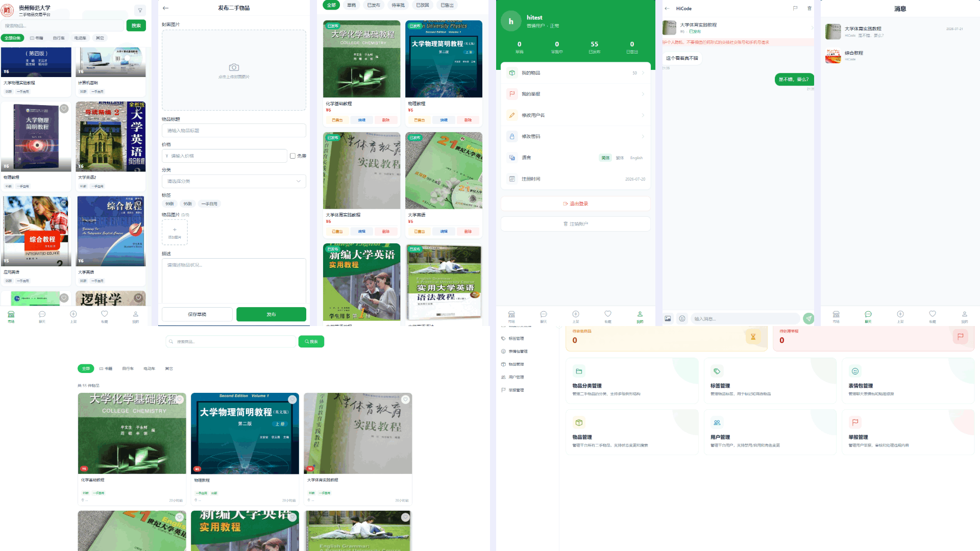The image size is (980, 551).
Task: Expand 我的物品 row chevron in profile
Action: 643,73
